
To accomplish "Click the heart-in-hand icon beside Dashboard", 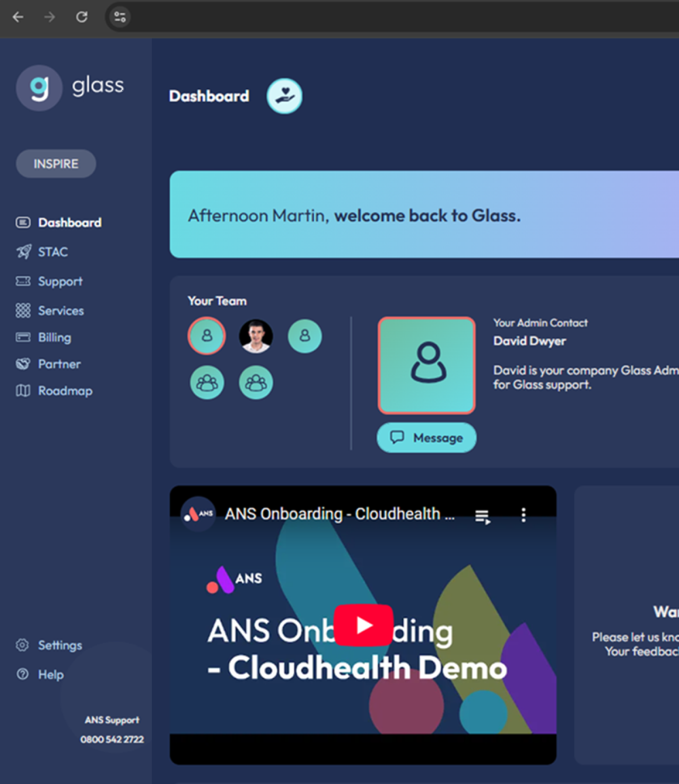I will pos(284,96).
